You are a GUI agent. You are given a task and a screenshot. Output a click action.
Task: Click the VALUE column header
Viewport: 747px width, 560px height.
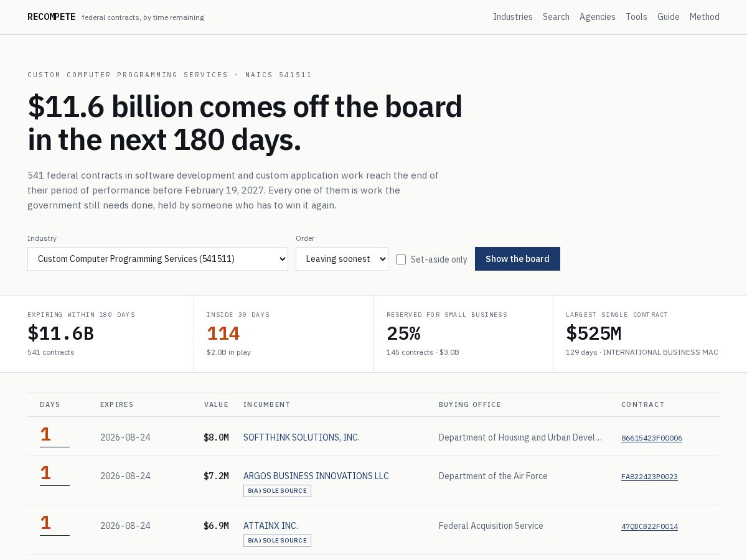tap(216, 404)
